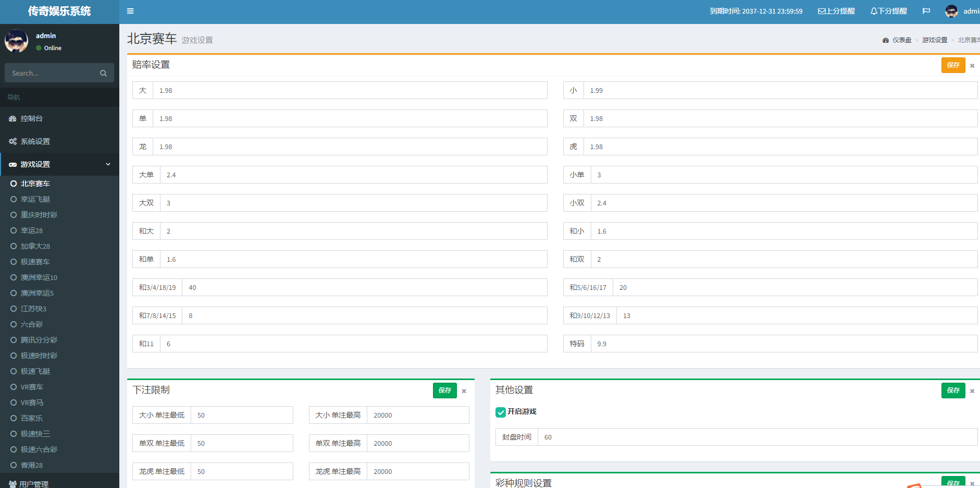The image size is (980, 488).
Task: Open the 下分提醒 bell notification
Action: 888,11
